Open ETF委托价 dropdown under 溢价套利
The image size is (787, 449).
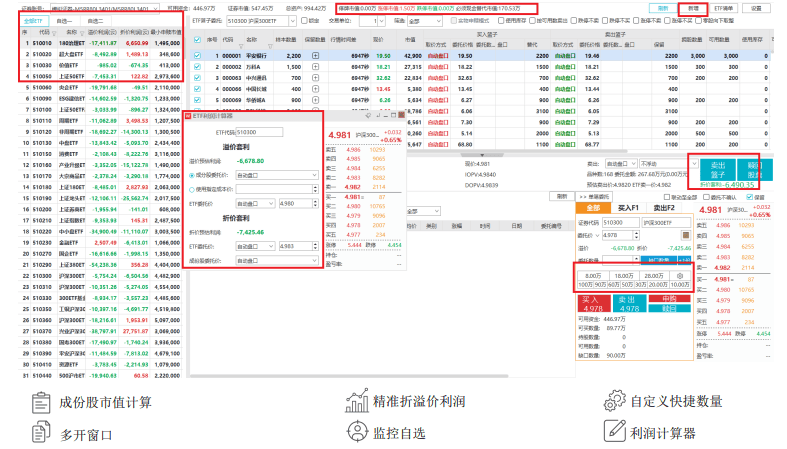255,204
